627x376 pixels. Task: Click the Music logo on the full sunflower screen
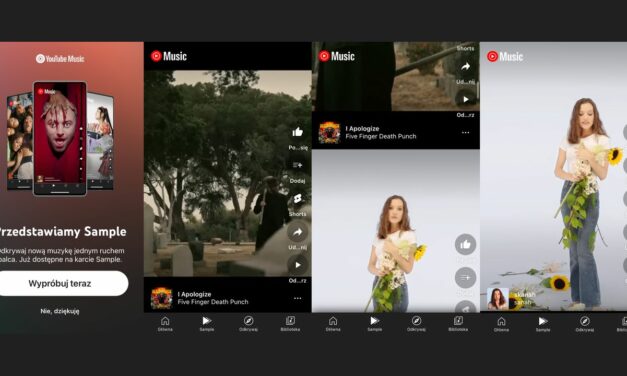coord(505,56)
